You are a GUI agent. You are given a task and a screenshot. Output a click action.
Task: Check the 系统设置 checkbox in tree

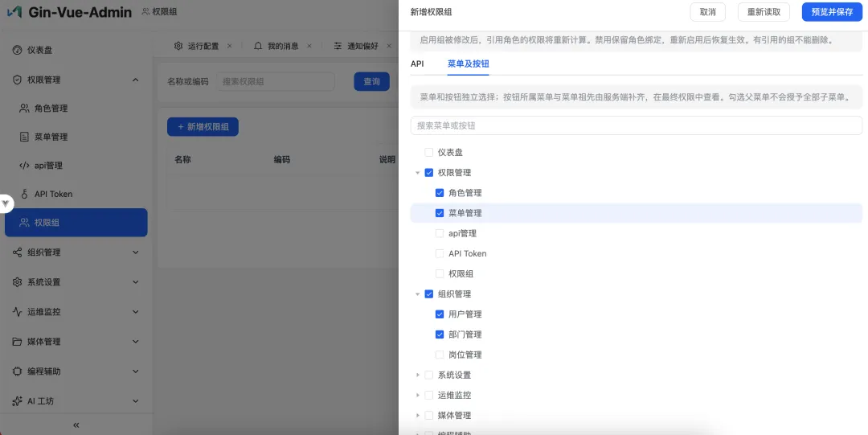(x=429, y=375)
